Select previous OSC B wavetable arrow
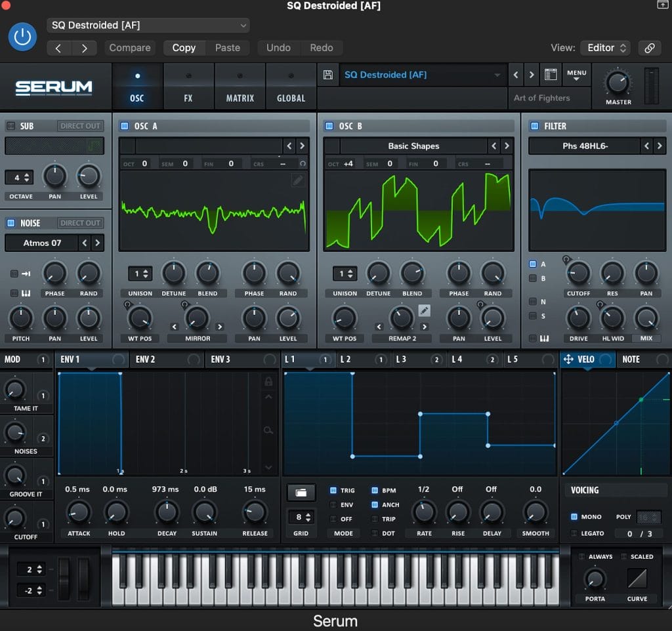 click(x=494, y=146)
